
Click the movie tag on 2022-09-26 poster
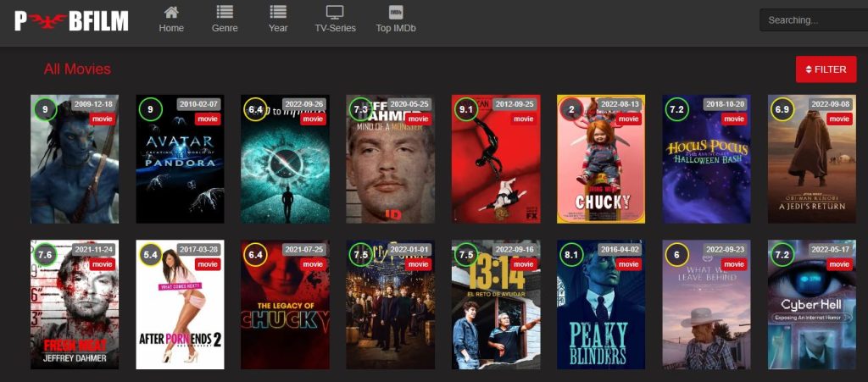(313, 119)
